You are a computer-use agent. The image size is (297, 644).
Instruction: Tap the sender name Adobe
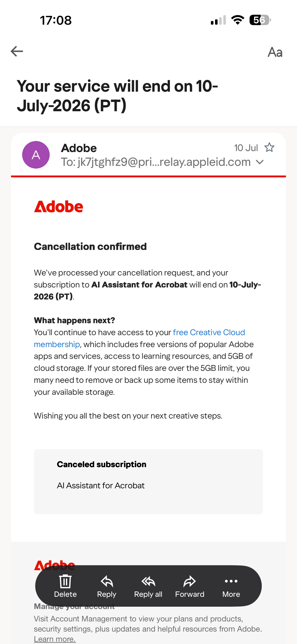click(79, 148)
